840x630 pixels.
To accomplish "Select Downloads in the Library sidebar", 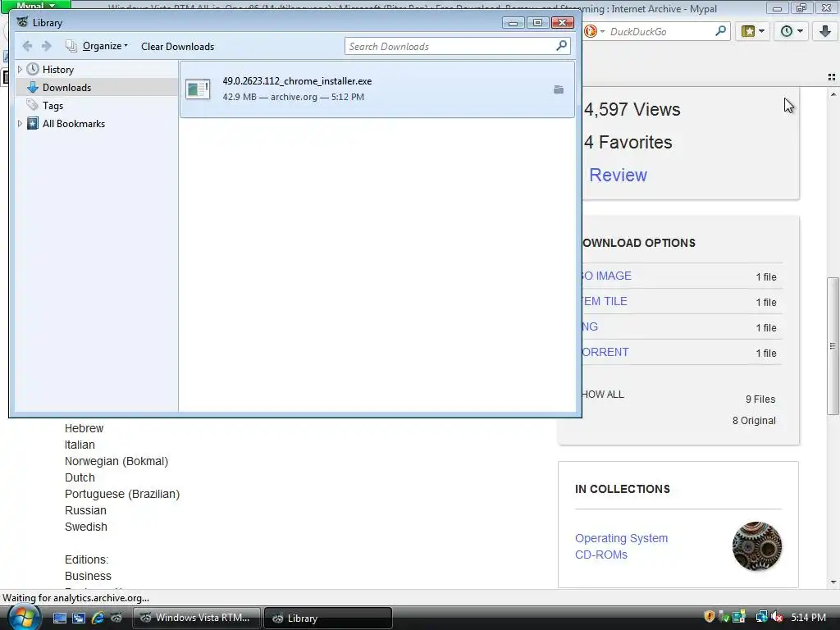I will tap(66, 87).
